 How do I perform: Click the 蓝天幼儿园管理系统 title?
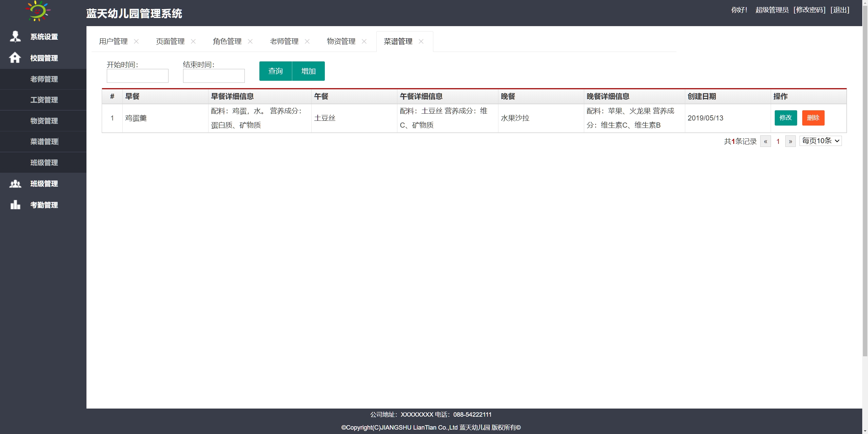(x=134, y=14)
